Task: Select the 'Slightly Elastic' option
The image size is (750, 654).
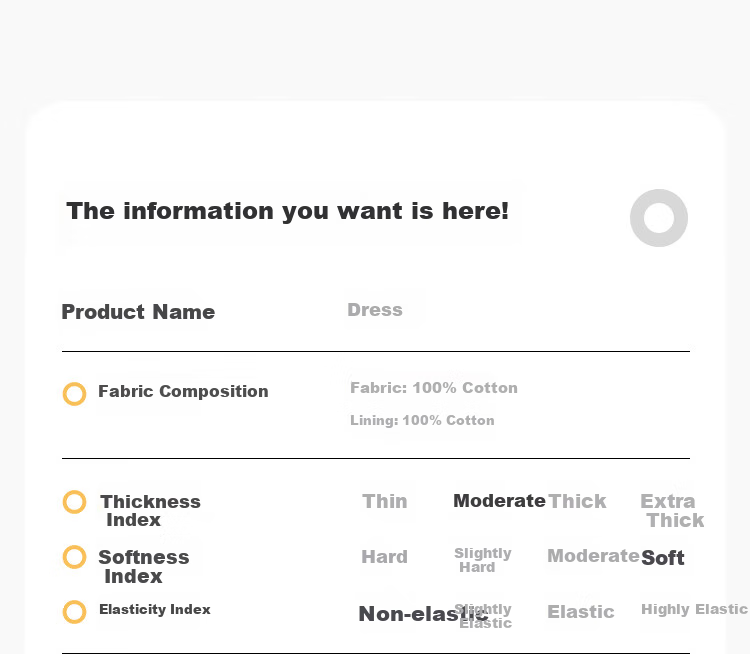Action: coord(483,616)
